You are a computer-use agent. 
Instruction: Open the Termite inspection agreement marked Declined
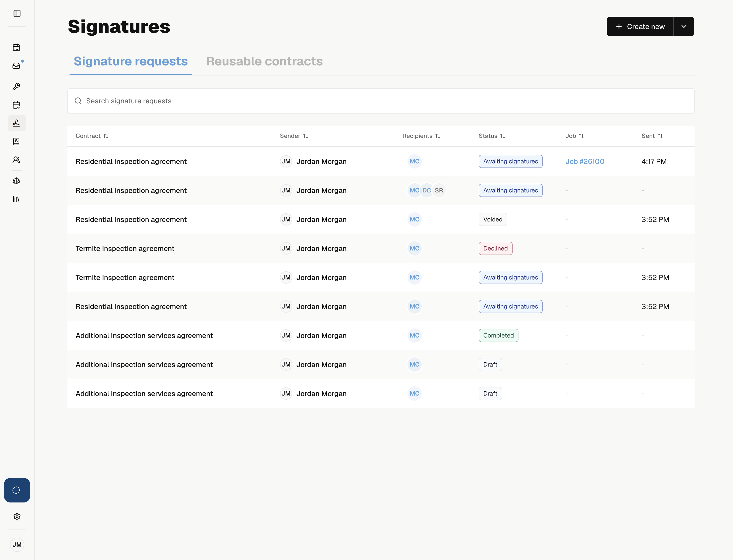point(125,248)
